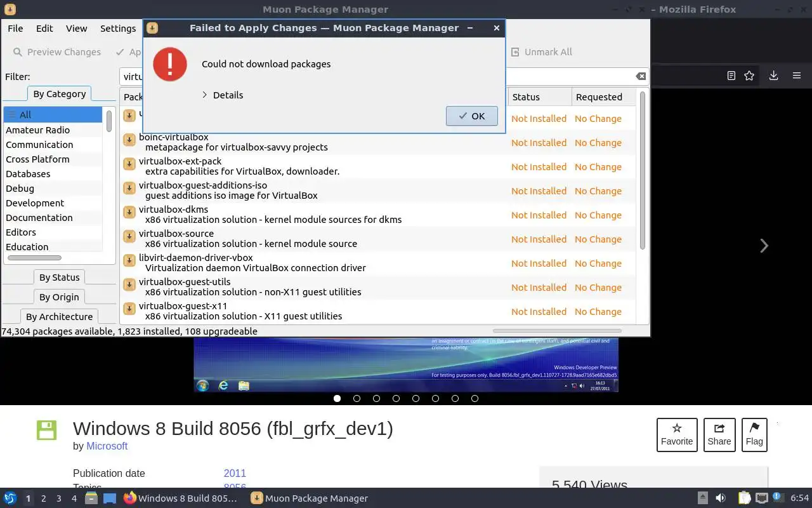The height and width of the screenshot is (508, 812).
Task: Select the fourth carousel slide dot
Action: click(396, 399)
